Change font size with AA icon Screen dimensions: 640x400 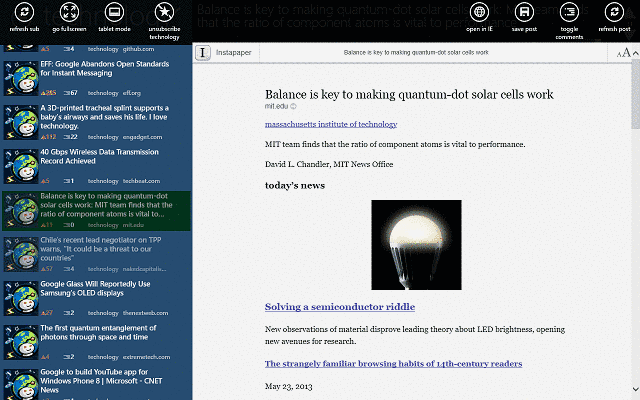(x=623, y=53)
